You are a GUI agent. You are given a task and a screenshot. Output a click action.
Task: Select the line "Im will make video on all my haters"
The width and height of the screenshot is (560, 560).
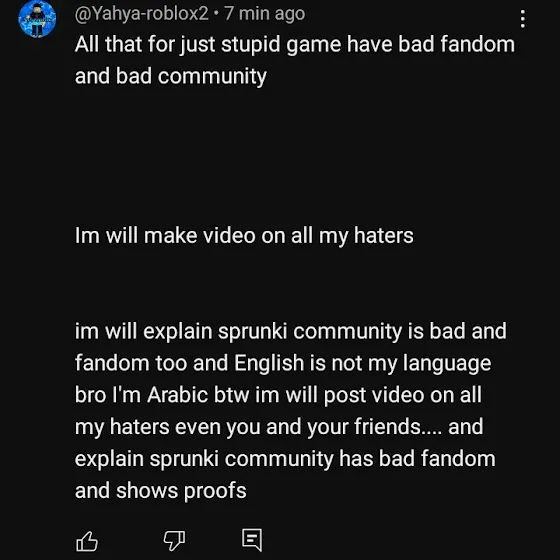pos(244,236)
